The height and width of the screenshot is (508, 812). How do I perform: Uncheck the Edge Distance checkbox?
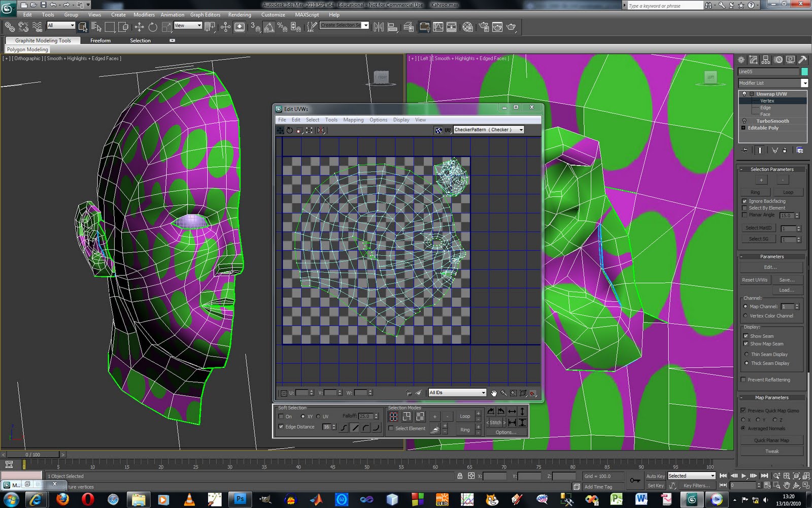[282, 427]
